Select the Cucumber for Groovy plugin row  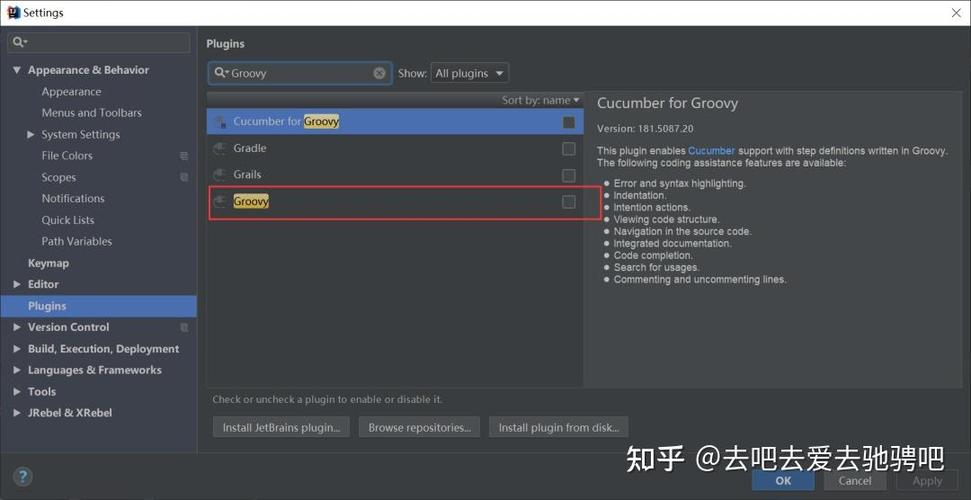(395, 122)
